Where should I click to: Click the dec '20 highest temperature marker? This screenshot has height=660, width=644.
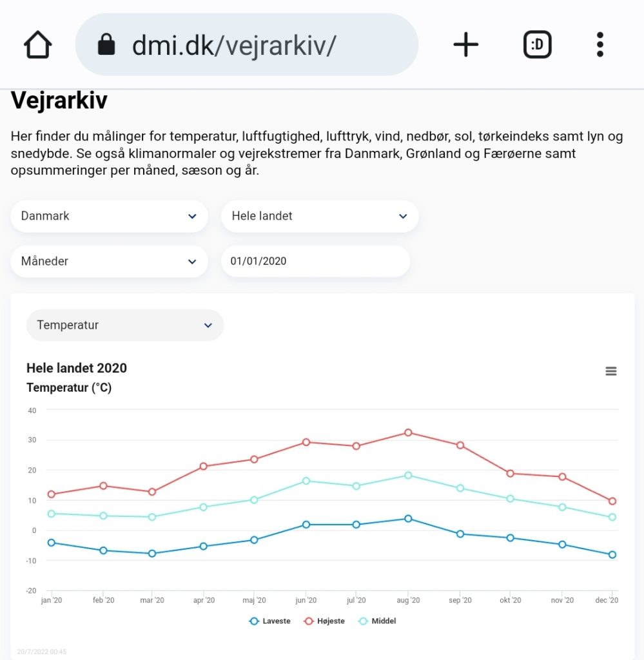point(612,501)
